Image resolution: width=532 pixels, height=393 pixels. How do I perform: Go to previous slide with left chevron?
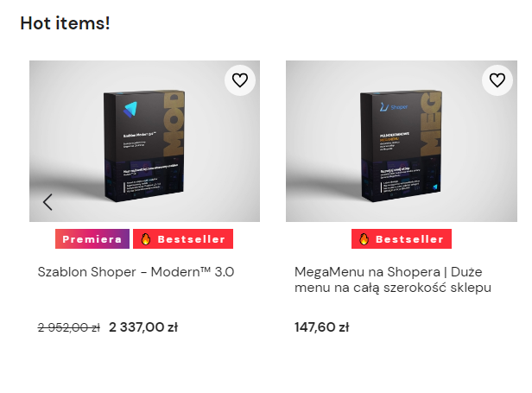point(47,202)
